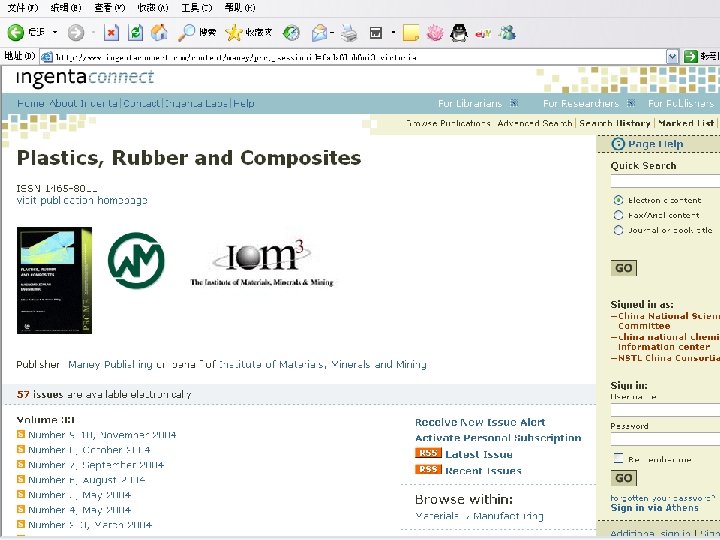Click the red X Stop icon
The height and width of the screenshot is (540, 720).
(111, 33)
